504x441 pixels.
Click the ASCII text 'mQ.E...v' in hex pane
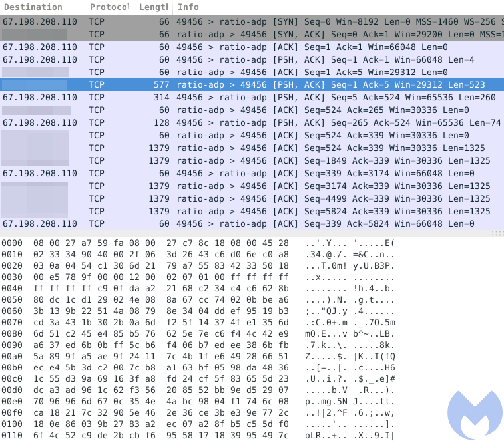pos(326,334)
